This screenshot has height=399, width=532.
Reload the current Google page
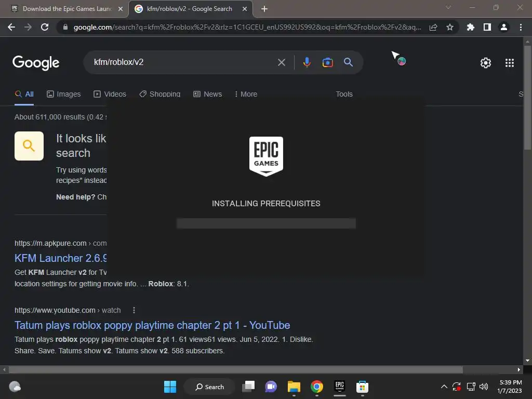45,27
